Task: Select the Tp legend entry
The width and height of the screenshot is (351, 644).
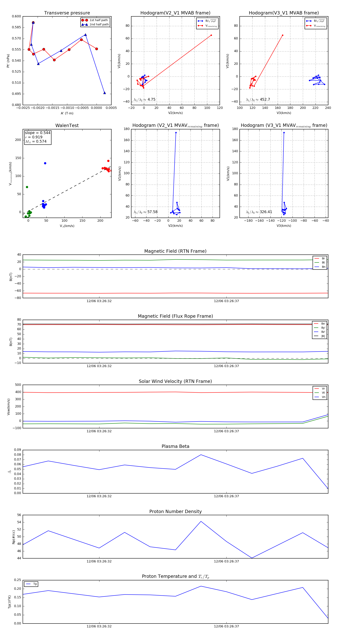Action: coord(31,584)
